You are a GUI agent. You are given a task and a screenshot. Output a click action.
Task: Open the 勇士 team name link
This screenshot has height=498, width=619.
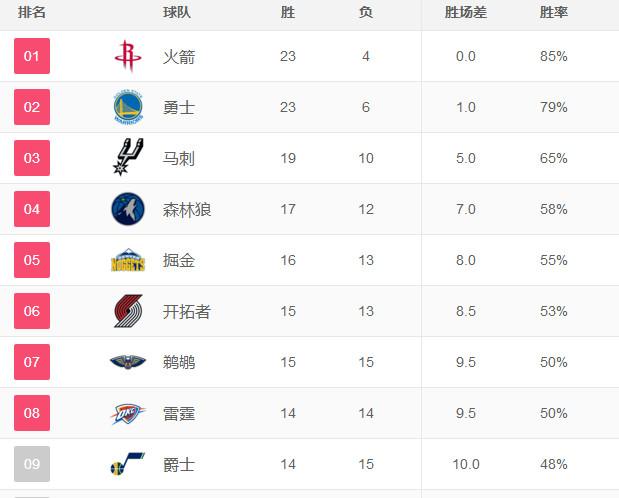[x=179, y=107]
